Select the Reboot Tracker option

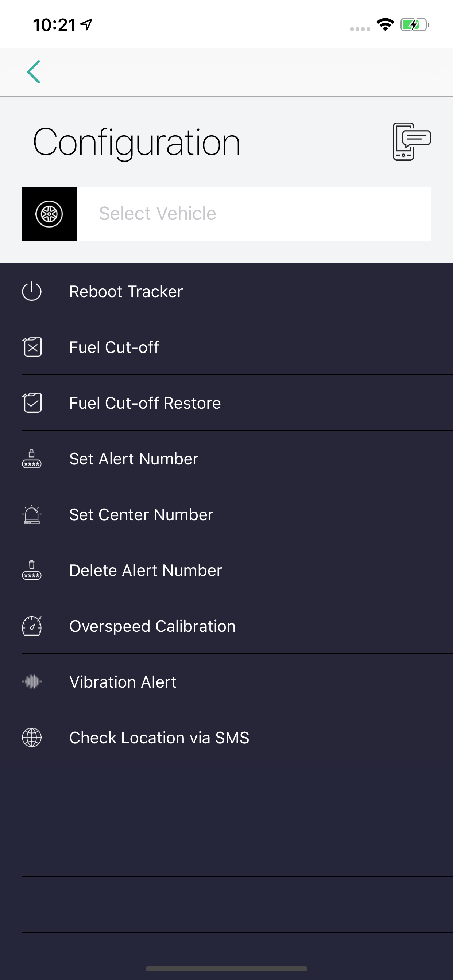pyautogui.click(x=126, y=291)
